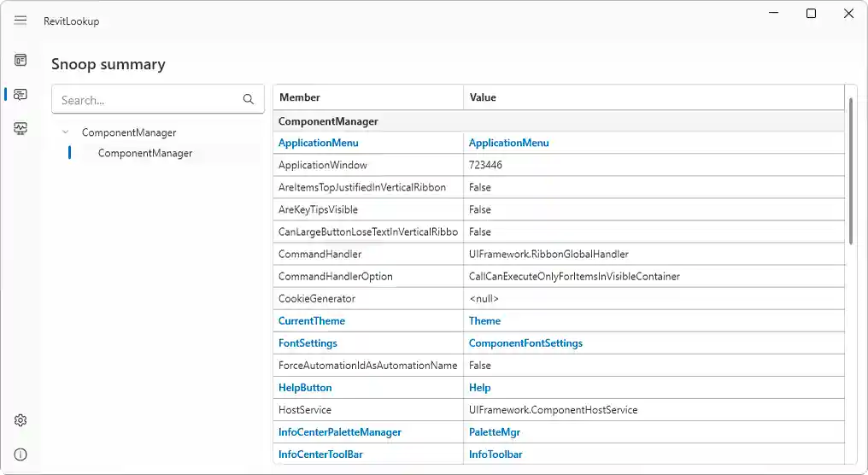Select the Snoop summary sidebar icon
This screenshot has width=868, height=475.
pyautogui.click(x=21, y=94)
